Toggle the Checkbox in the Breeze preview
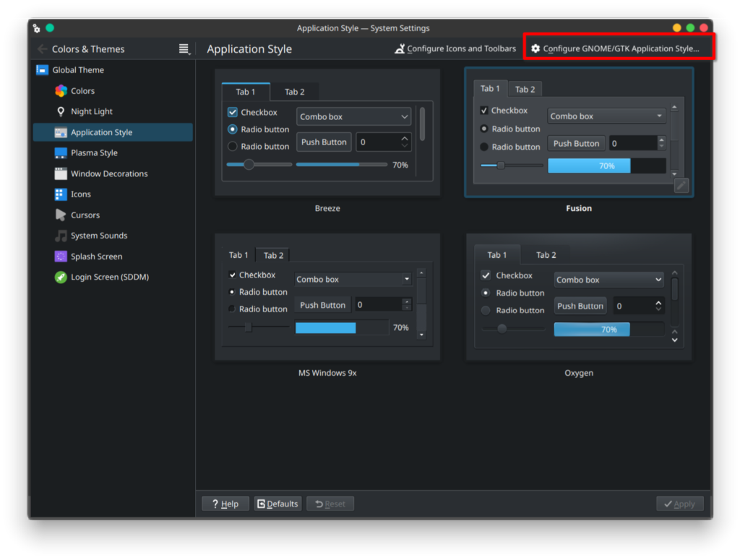Screen dimensions: 740x560 (x=233, y=113)
